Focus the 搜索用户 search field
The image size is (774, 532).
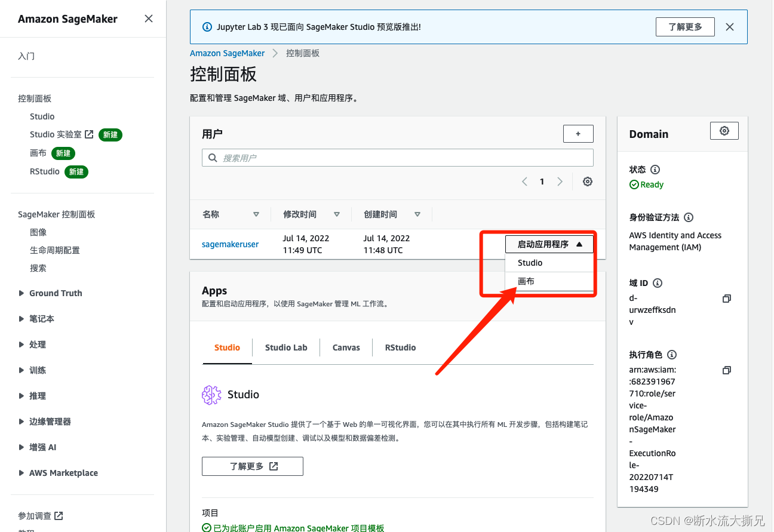[x=398, y=158]
